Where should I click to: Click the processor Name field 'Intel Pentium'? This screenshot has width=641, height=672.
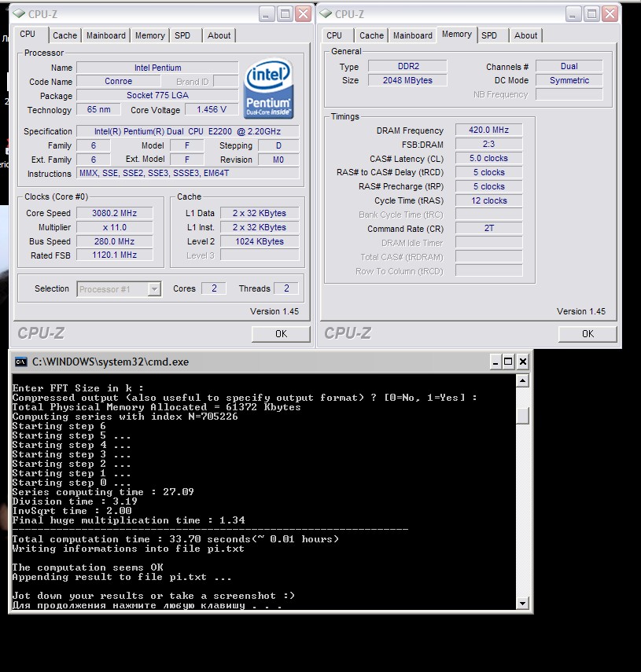(157, 68)
